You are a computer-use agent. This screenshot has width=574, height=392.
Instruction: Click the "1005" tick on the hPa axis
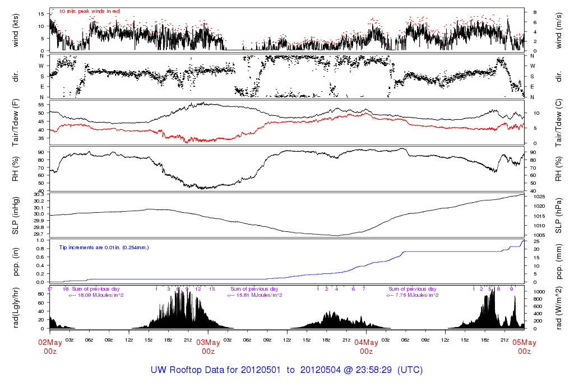(x=540, y=235)
